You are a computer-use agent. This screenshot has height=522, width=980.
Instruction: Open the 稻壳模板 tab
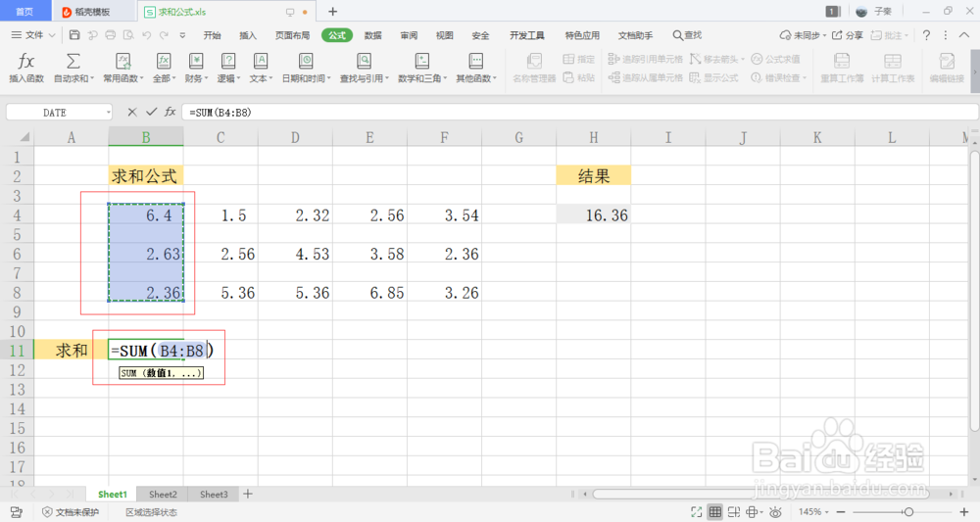(x=92, y=12)
